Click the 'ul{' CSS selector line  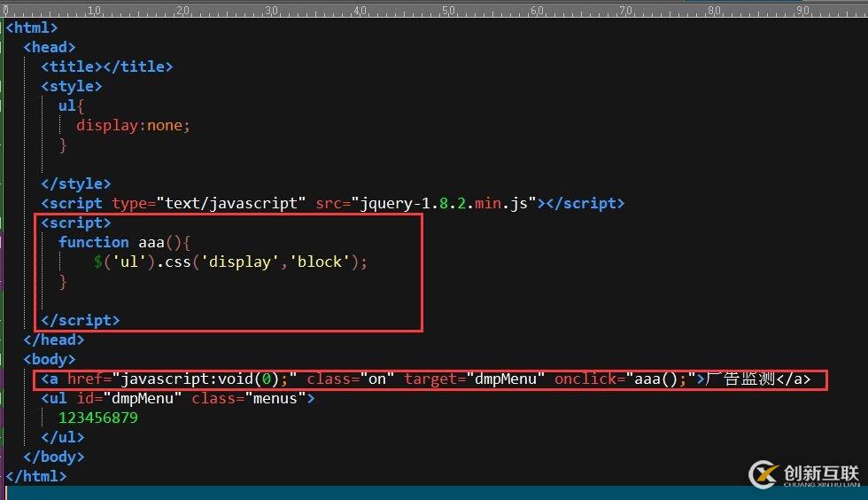[x=72, y=105]
